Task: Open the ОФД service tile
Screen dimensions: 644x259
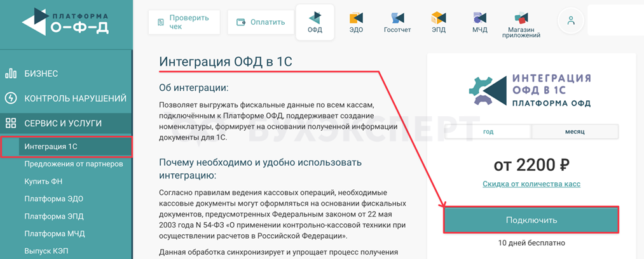Action: [x=315, y=22]
